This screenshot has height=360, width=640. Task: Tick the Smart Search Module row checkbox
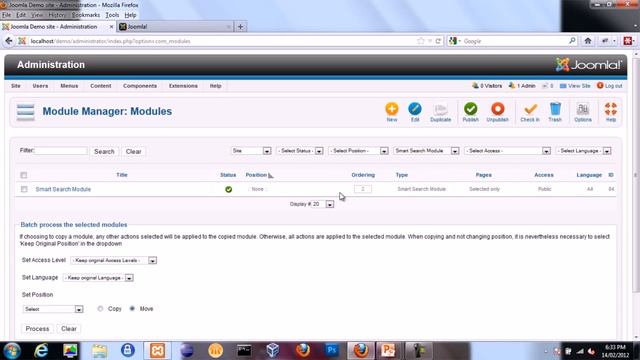pos(24,189)
